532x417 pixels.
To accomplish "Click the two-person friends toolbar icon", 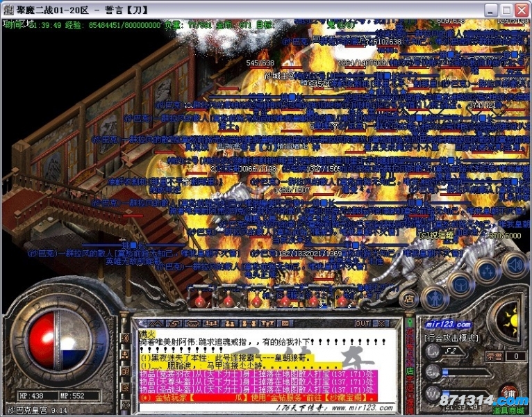I will 230,323.
